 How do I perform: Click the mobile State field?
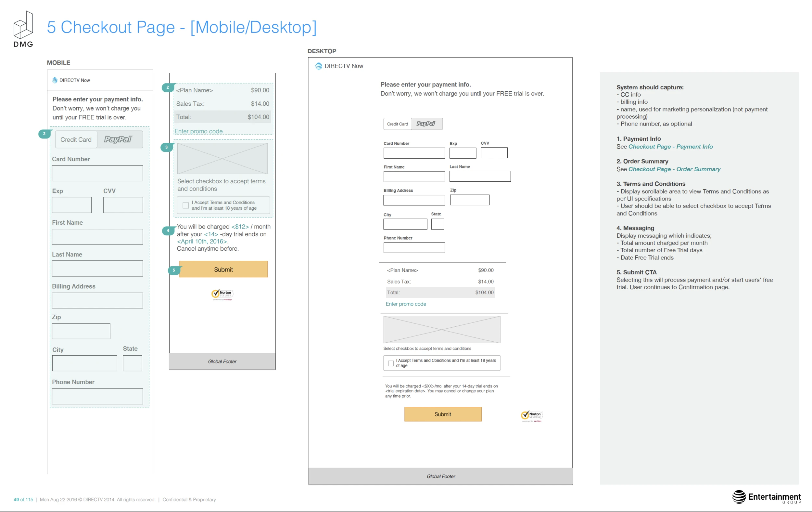pos(133,363)
